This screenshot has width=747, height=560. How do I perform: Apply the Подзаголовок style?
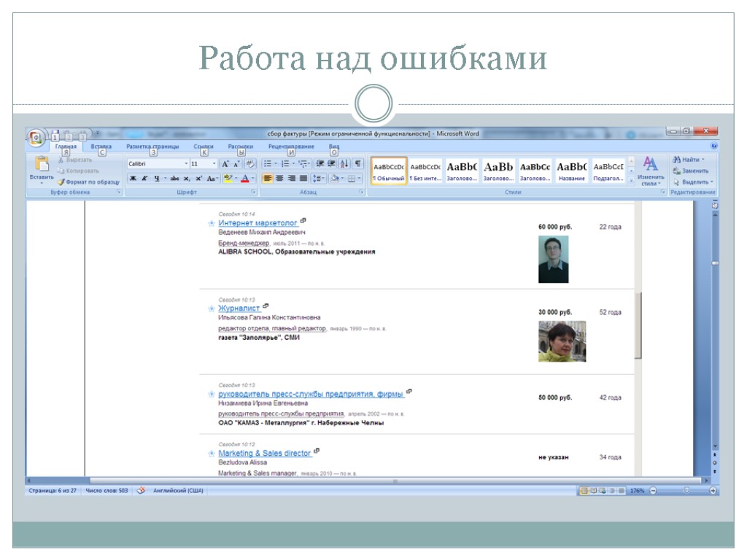click(x=608, y=171)
